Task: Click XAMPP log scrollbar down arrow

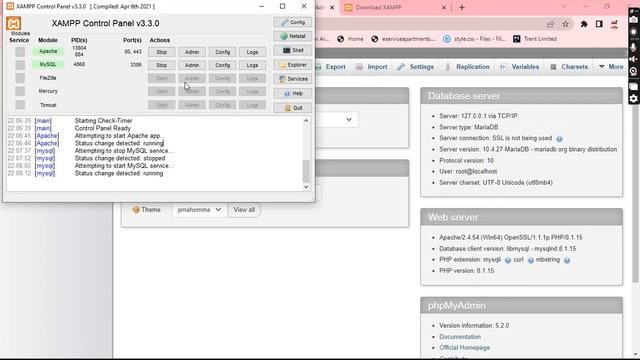Action: click(x=306, y=187)
